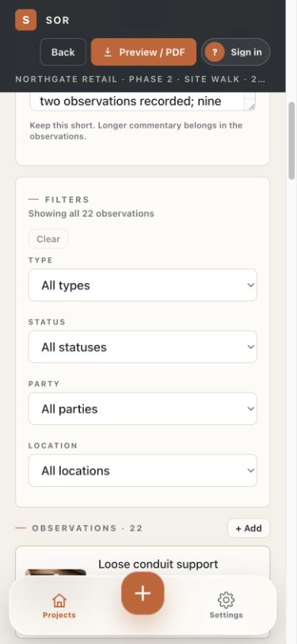Viewport: 297px width, 644px height.
Task: Click the textarea resize handle
Action: tap(251, 107)
